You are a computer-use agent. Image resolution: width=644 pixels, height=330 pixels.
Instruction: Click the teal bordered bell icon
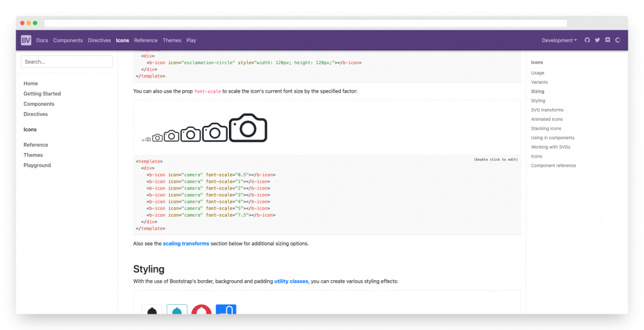[177, 310]
